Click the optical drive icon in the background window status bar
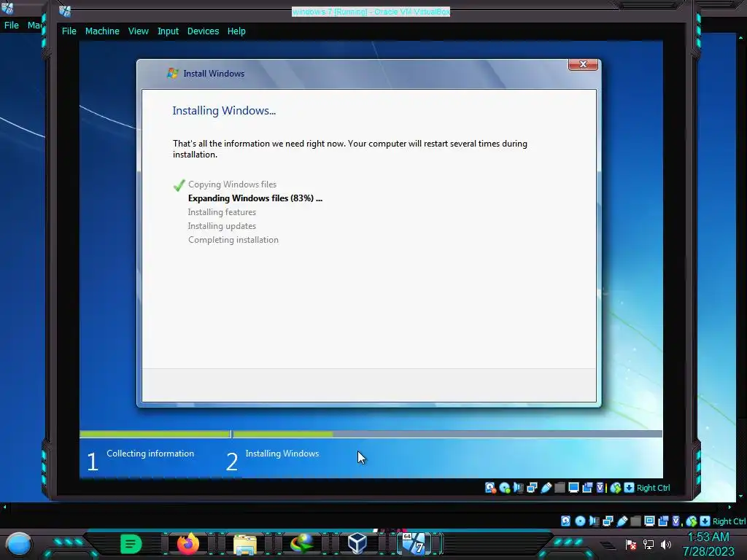Image resolution: width=747 pixels, height=560 pixels. coord(580,521)
